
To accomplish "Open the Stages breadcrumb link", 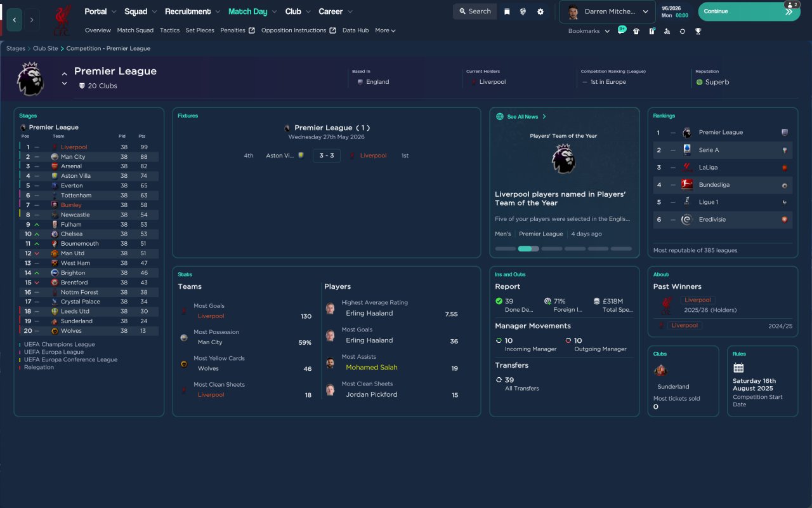I will click(x=16, y=48).
